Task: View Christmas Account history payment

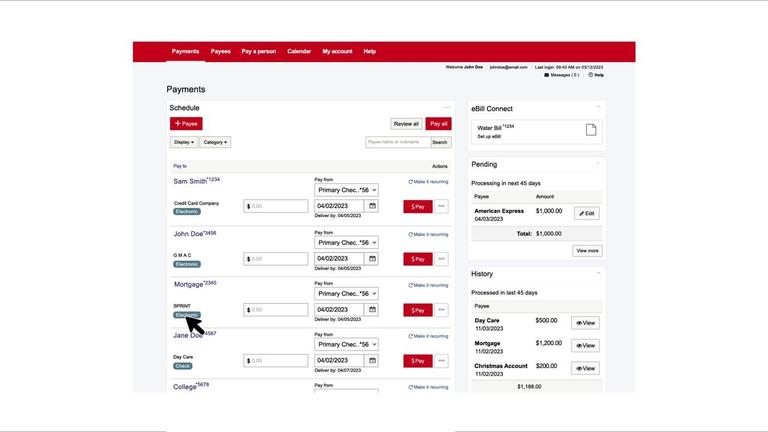Action: pos(585,368)
